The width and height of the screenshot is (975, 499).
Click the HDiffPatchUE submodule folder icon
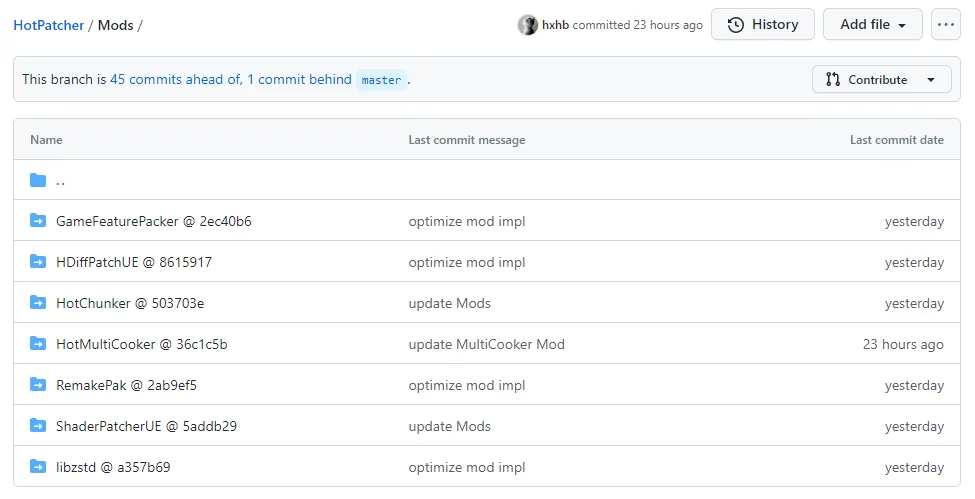[38, 262]
